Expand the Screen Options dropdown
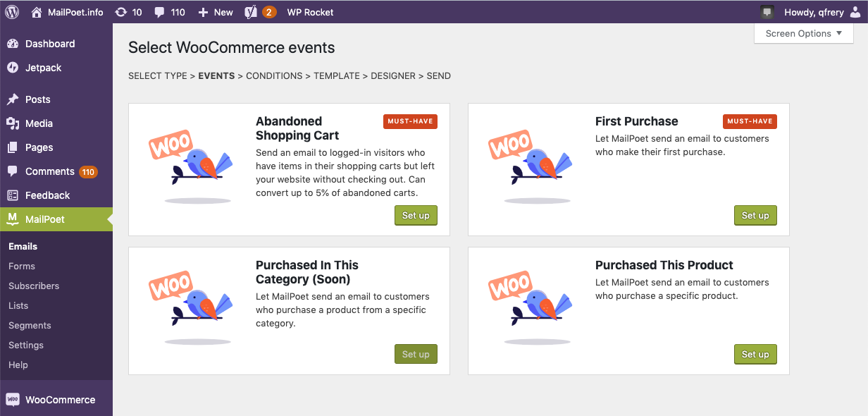Screen dimensions: 868x416 pyautogui.click(x=803, y=33)
